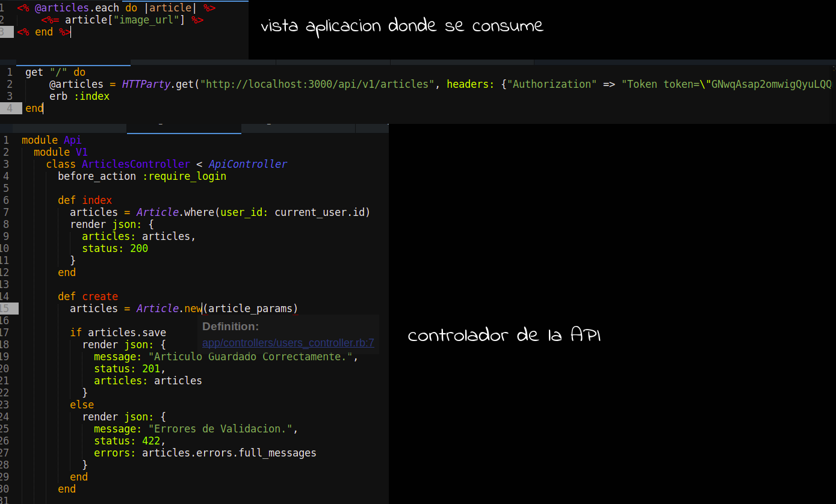Click the 'get "/" do' route line

pos(55,72)
